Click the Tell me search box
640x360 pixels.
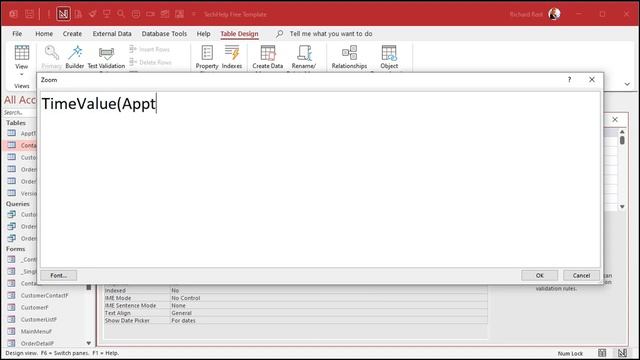click(331, 34)
